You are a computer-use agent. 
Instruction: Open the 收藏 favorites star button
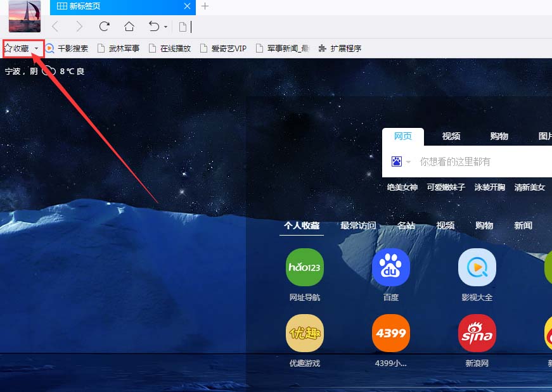click(16, 48)
